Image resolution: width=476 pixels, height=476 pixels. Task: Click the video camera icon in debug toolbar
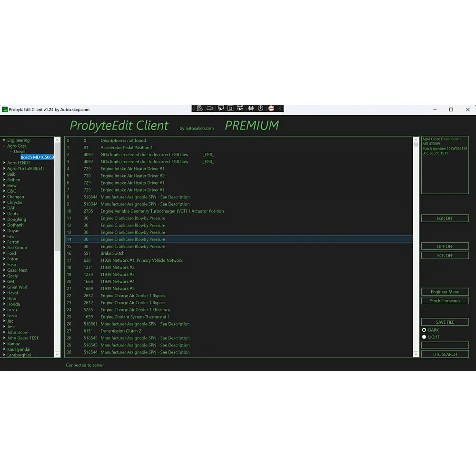pos(210,109)
